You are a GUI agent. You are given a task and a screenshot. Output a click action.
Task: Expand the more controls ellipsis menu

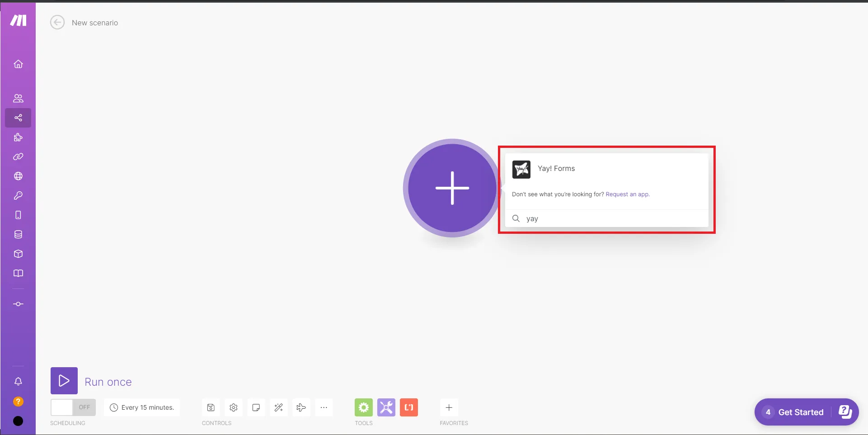point(324,407)
